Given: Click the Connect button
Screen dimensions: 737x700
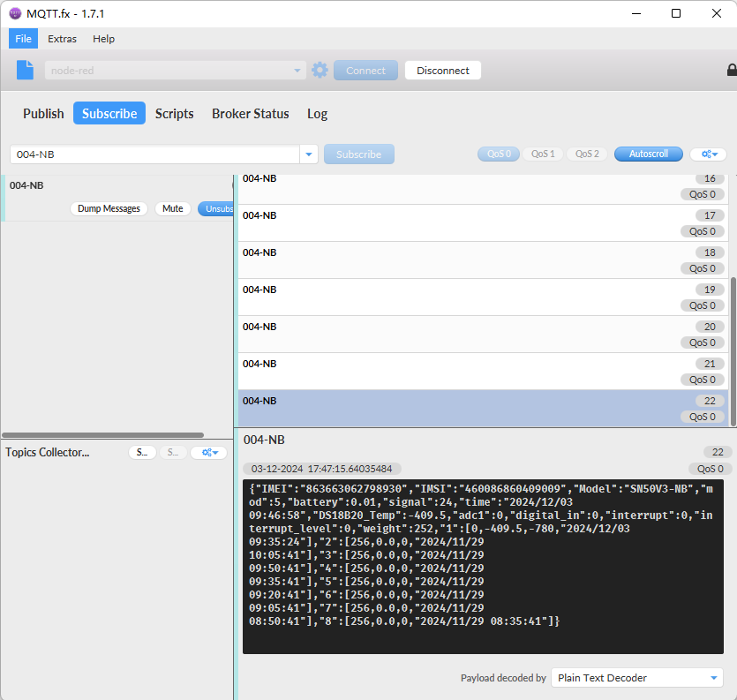Looking at the screenshot, I should coord(365,70).
